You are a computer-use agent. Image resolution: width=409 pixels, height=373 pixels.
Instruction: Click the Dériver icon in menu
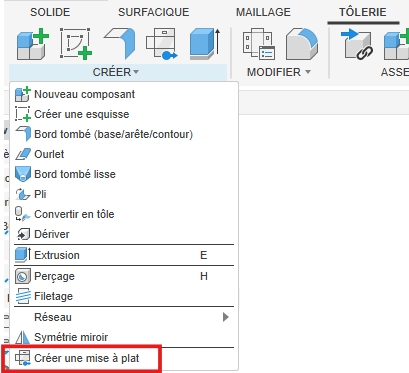[23, 234]
